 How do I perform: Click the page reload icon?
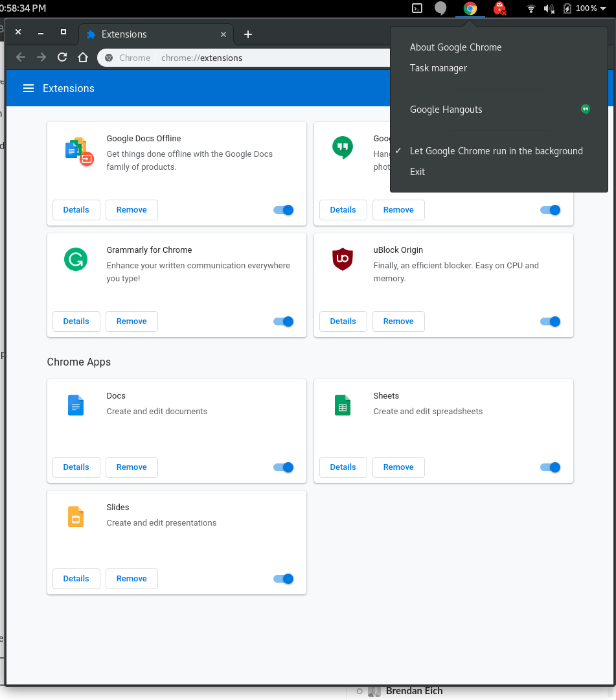click(62, 57)
